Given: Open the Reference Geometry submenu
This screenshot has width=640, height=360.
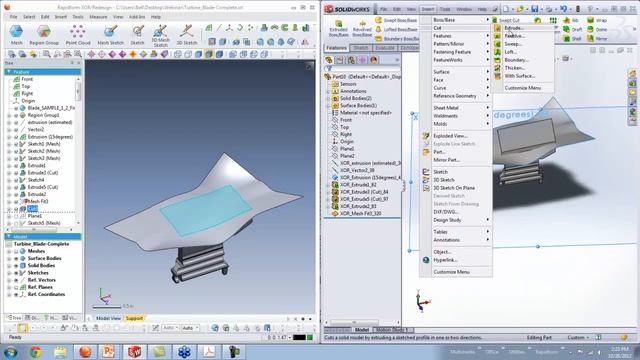Looking at the screenshot, I should 460,96.
